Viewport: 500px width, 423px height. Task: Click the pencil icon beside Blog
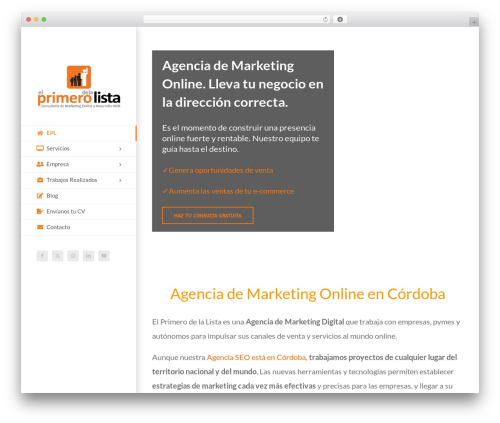pyautogui.click(x=40, y=196)
